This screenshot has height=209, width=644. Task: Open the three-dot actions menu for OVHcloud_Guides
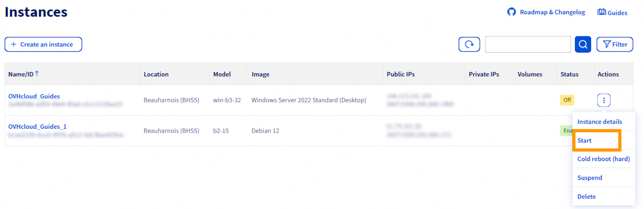[x=604, y=100]
